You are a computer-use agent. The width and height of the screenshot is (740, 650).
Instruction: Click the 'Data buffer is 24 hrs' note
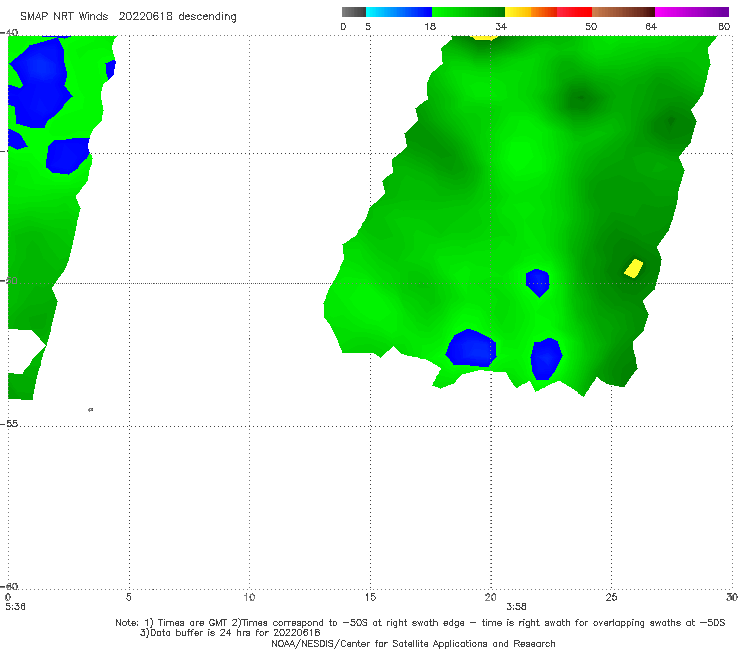[x=230, y=633]
